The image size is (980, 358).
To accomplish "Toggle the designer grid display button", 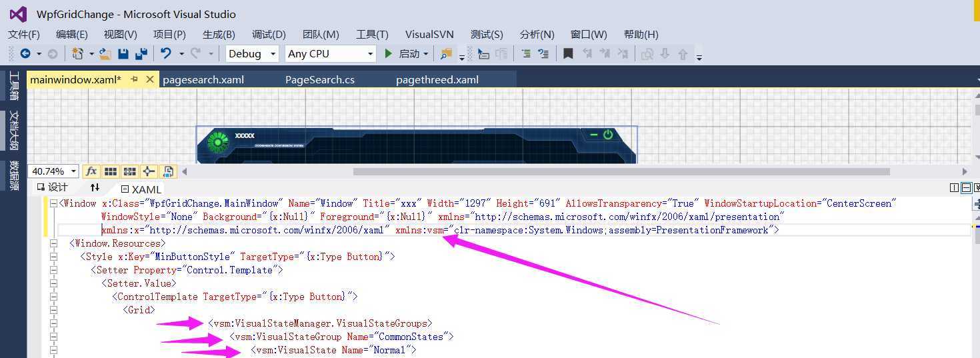I will pos(111,171).
